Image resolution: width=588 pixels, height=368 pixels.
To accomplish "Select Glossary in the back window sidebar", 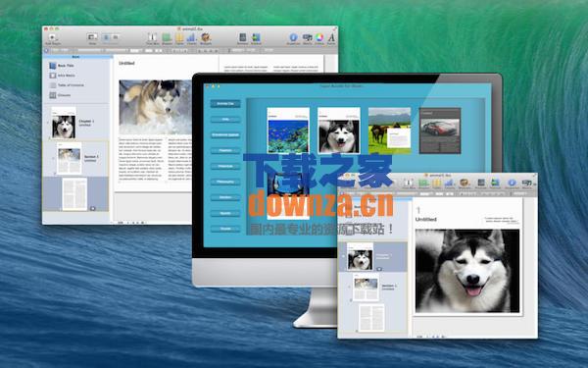I will [x=60, y=95].
